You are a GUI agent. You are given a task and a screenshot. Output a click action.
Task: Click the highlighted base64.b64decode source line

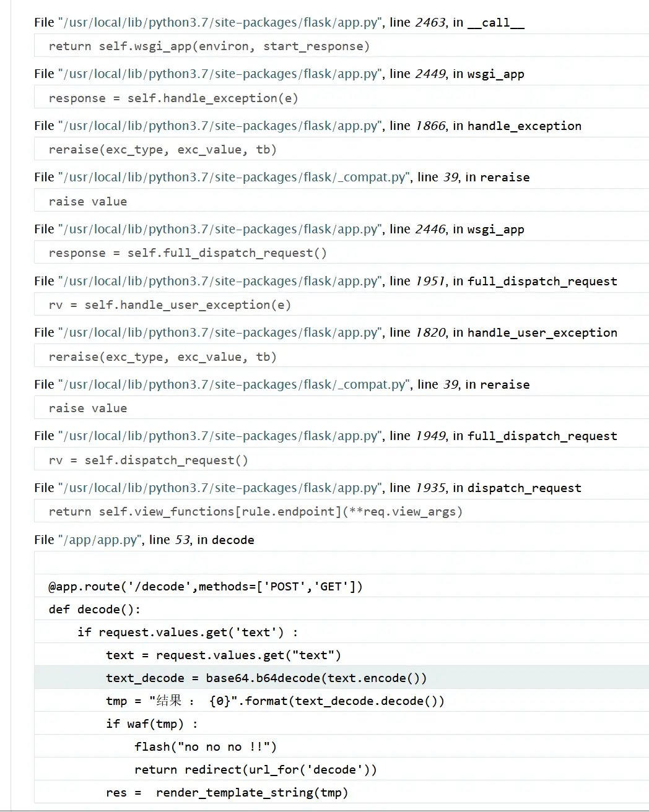[x=266, y=678]
